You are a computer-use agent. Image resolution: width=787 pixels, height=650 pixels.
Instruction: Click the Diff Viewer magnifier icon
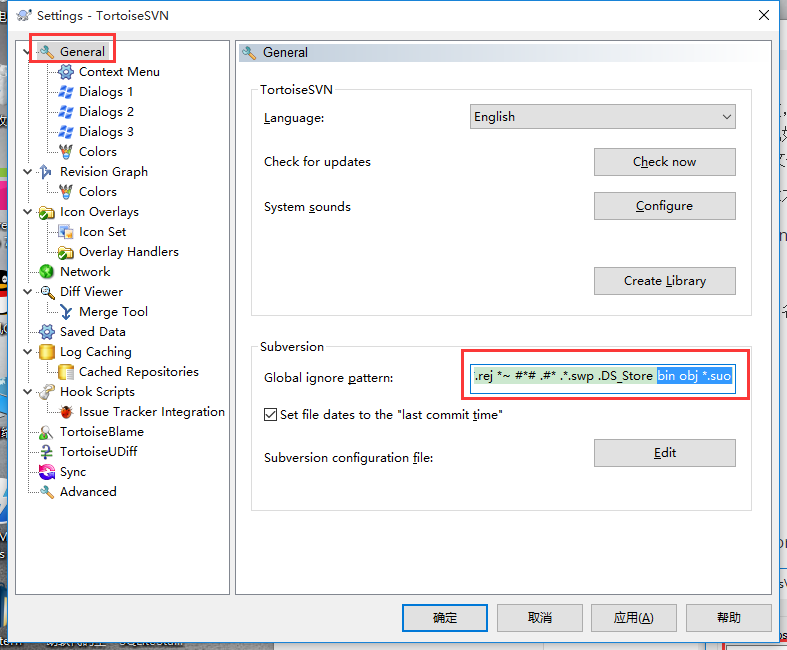(x=47, y=292)
